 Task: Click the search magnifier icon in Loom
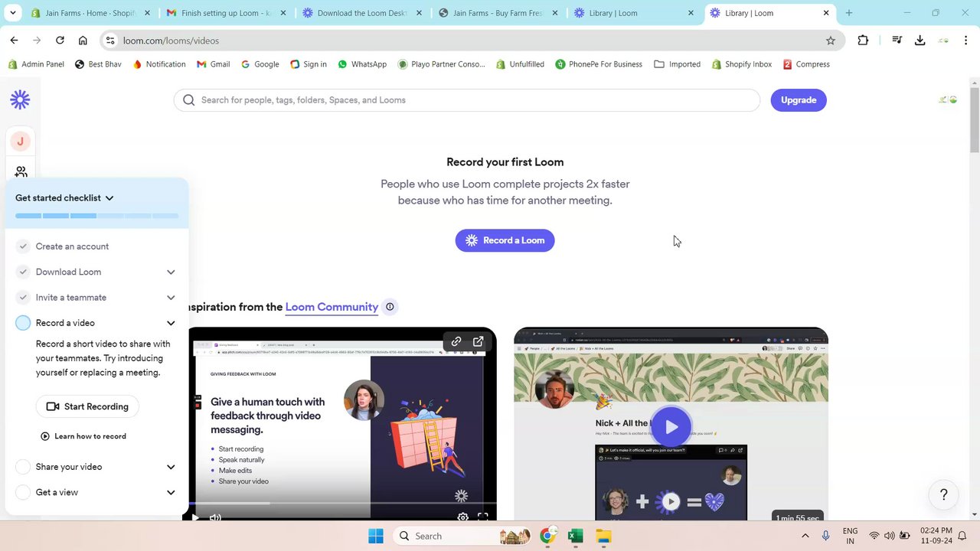[188, 100]
